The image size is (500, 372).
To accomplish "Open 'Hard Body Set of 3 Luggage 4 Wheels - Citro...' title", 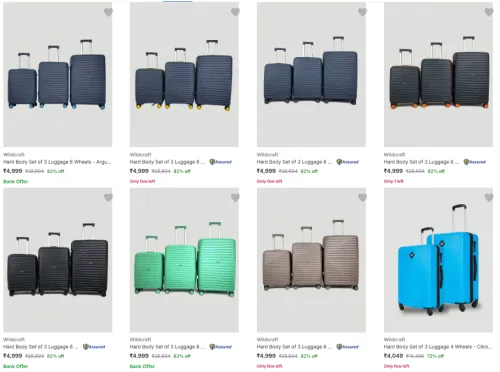I will point(438,347).
